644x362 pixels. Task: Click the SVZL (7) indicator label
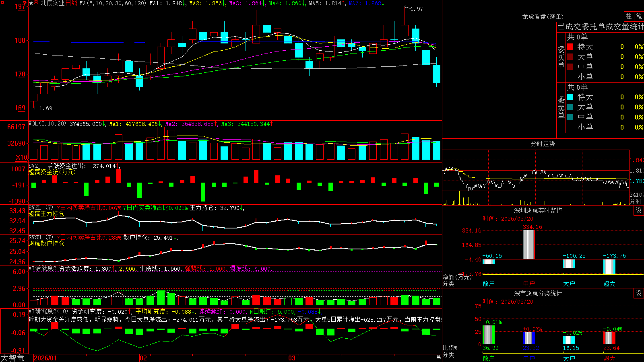41,208
